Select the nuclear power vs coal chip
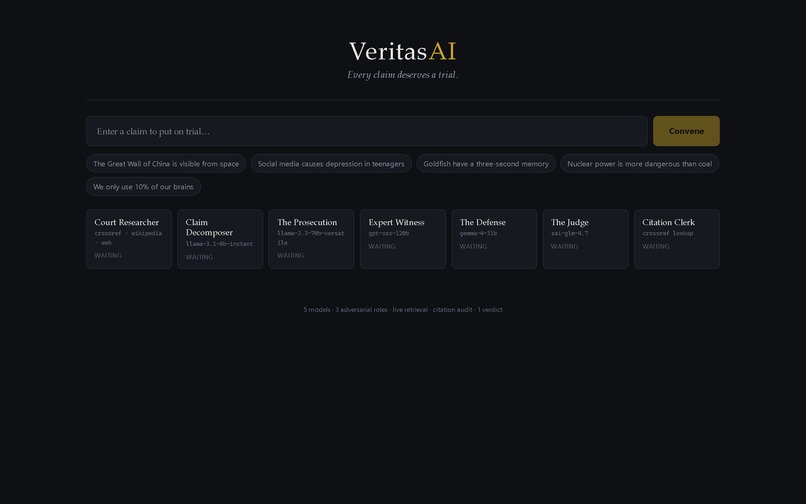The width and height of the screenshot is (806, 504). point(639,164)
